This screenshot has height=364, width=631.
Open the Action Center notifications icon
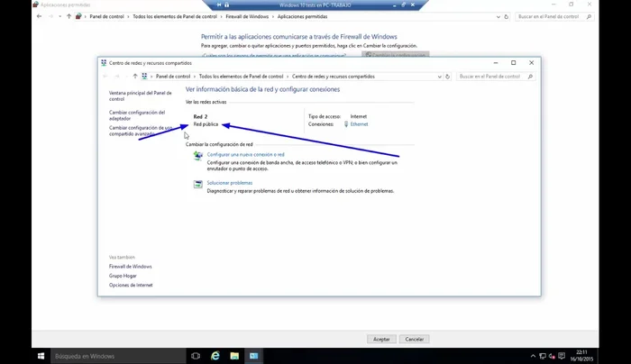point(562,356)
